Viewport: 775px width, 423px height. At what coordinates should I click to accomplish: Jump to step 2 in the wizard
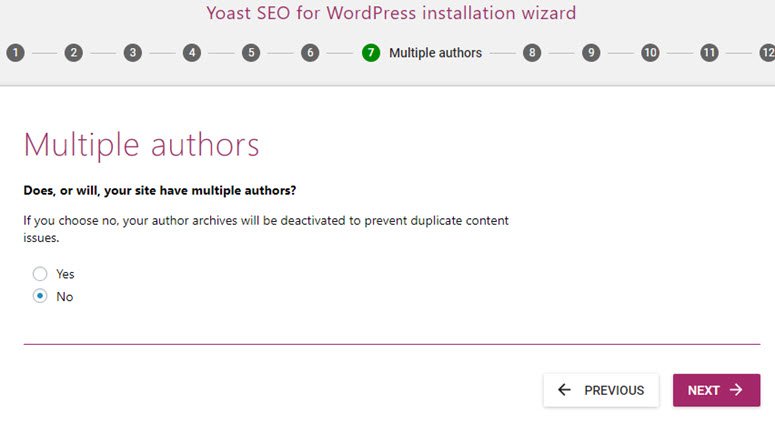tap(74, 53)
